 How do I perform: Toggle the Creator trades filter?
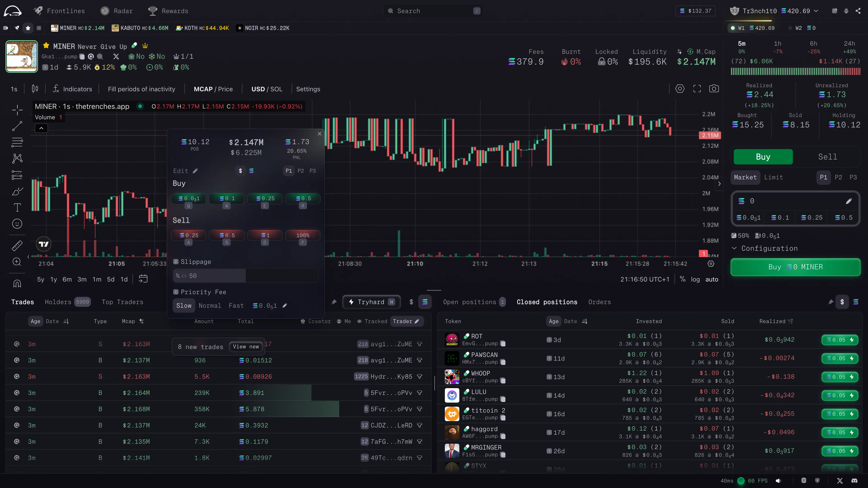click(x=316, y=321)
